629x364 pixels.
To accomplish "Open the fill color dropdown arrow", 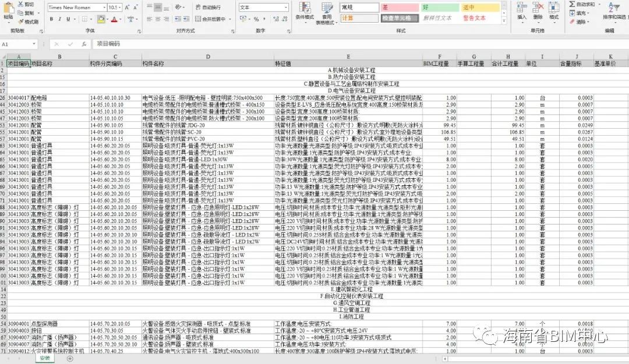I will pyautogui.click(x=107, y=19).
